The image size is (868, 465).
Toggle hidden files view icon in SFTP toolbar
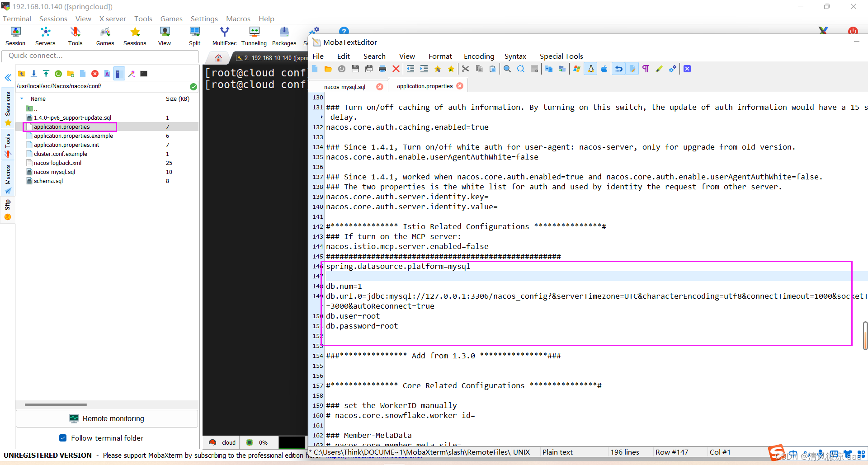[119, 74]
